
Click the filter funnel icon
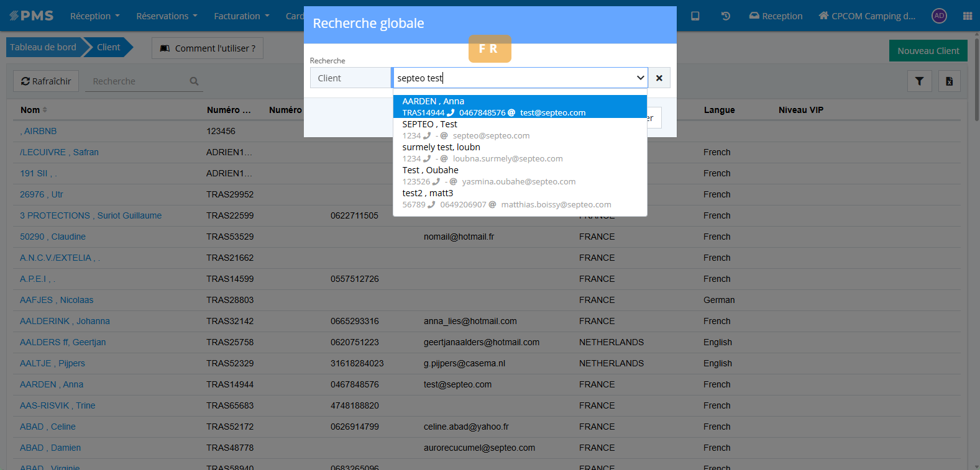pyautogui.click(x=919, y=81)
